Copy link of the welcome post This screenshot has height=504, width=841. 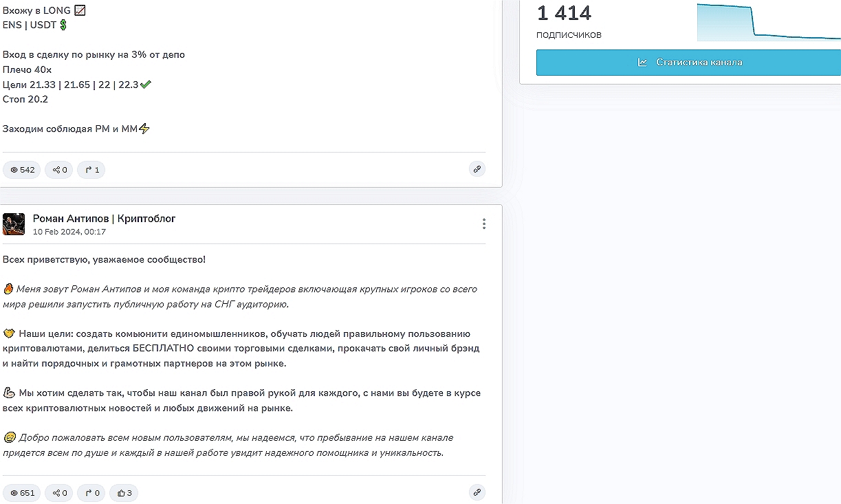pos(477,492)
